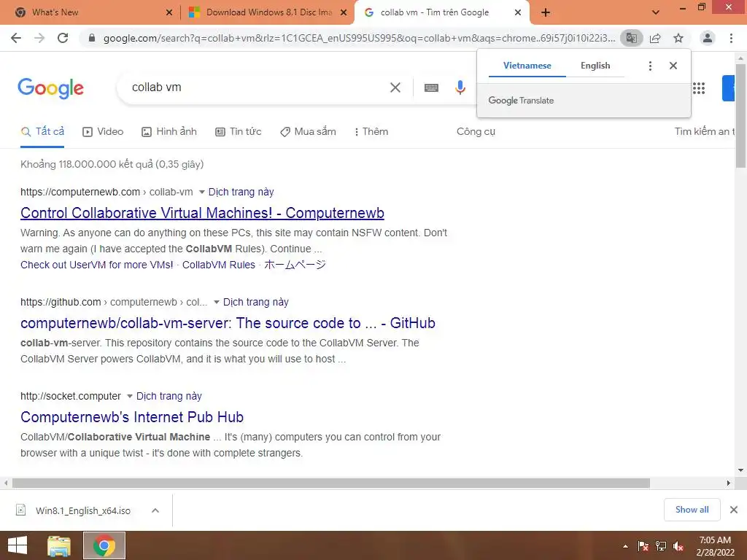Open the Thêm more filters menu
Screen dimensions: 747x560
371,131
